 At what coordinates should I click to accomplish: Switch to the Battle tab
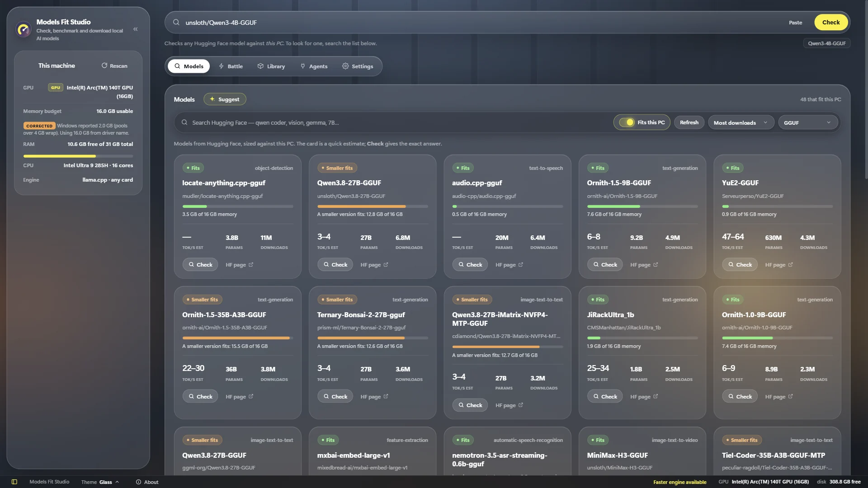tap(231, 66)
